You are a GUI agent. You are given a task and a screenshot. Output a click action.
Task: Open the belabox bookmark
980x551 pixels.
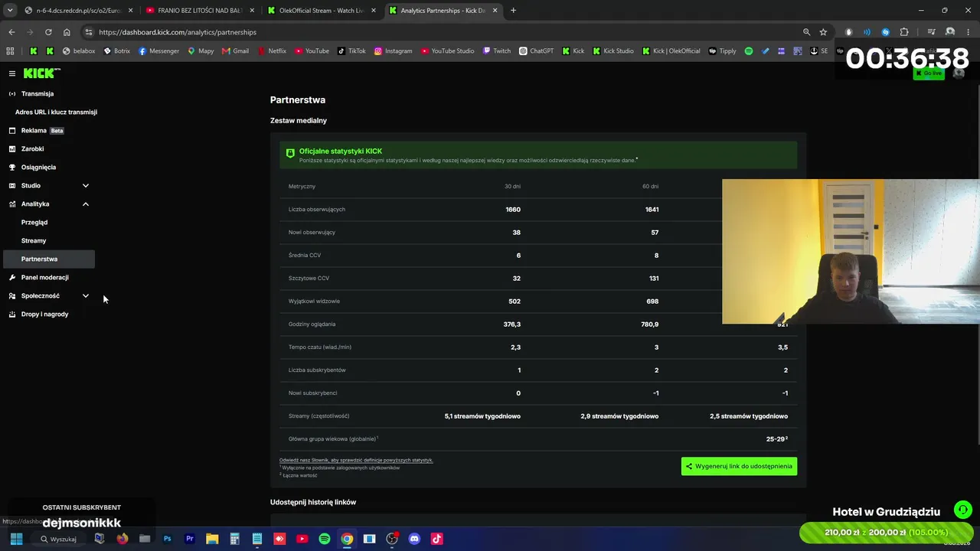point(79,51)
